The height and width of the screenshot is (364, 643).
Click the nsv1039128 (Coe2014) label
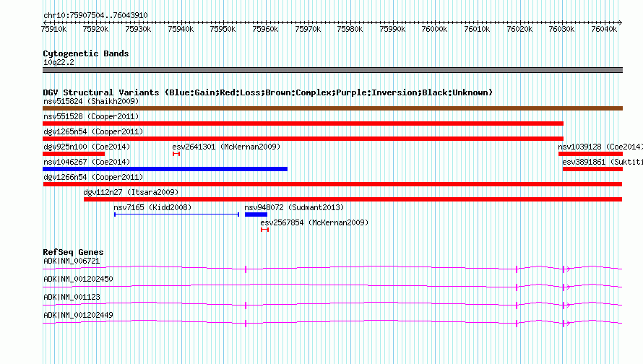point(600,147)
